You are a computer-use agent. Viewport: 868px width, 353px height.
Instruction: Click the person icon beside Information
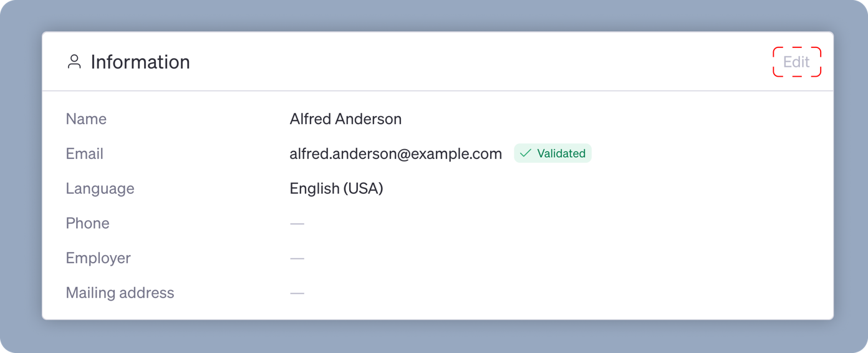click(74, 62)
